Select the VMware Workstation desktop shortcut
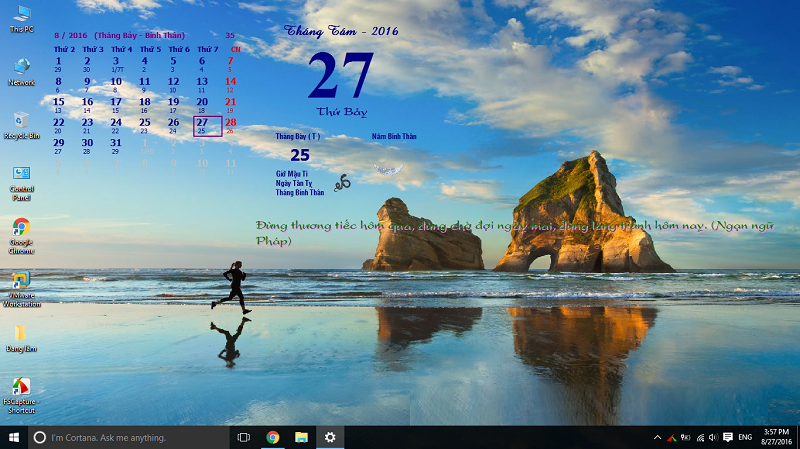This screenshot has width=800, height=449. (x=21, y=289)
